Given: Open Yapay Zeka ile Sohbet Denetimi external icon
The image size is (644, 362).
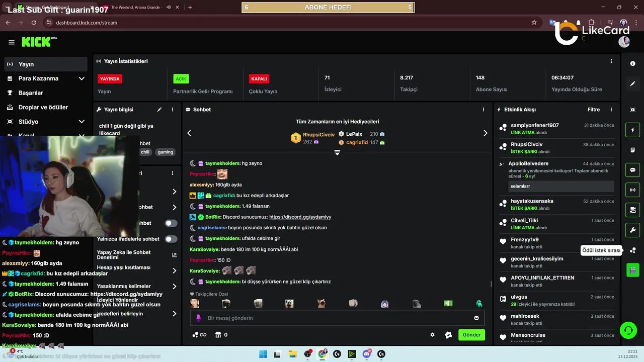Looking at the screenshot, I should tap(175, 255).
